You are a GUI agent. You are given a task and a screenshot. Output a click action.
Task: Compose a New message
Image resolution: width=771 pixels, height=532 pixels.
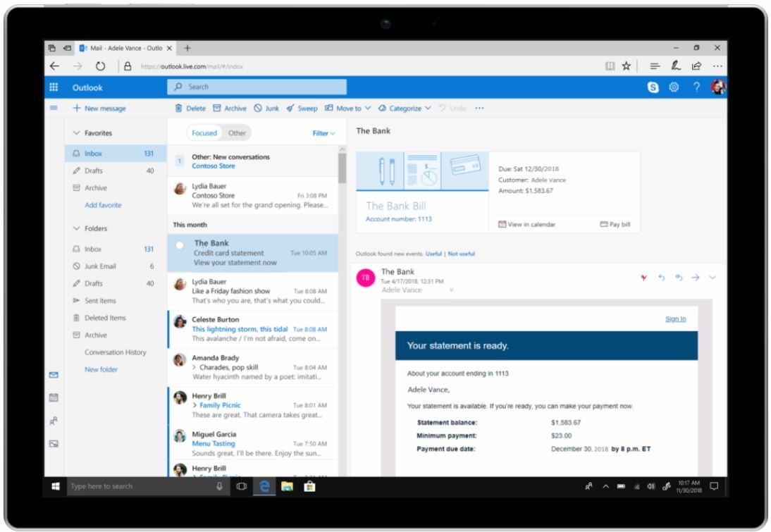tap(99, 109)
